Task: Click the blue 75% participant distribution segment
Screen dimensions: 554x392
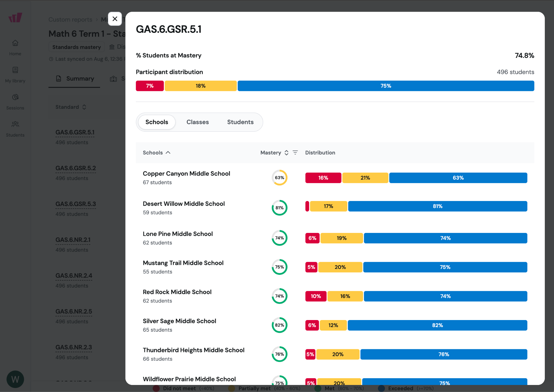Action: (386, 86)
